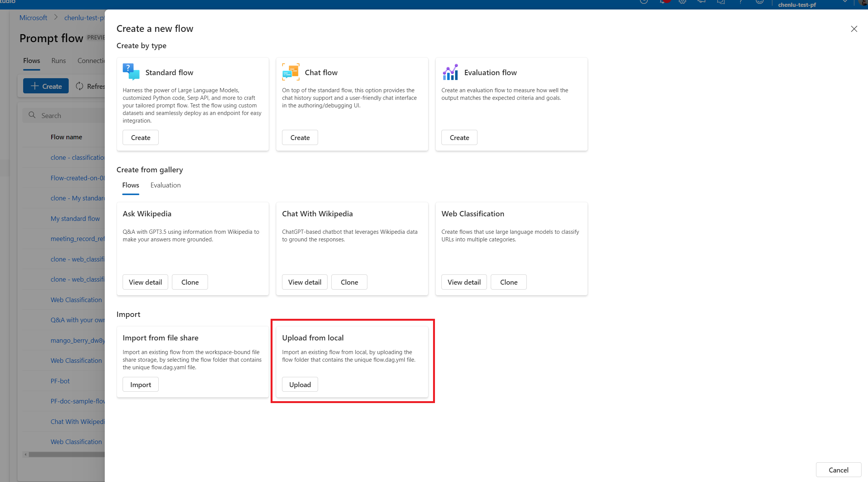Click Upload under Upload from local

click(x=300, y=385)
